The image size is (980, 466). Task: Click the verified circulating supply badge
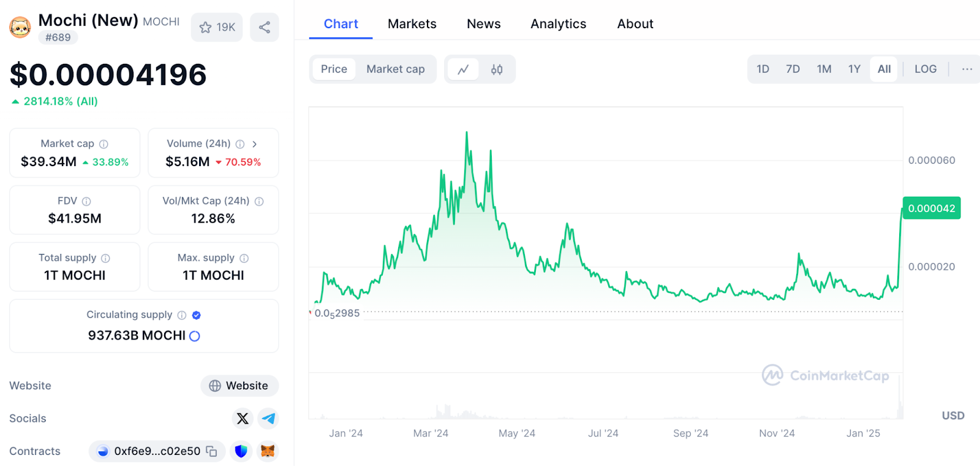point(197,315)
